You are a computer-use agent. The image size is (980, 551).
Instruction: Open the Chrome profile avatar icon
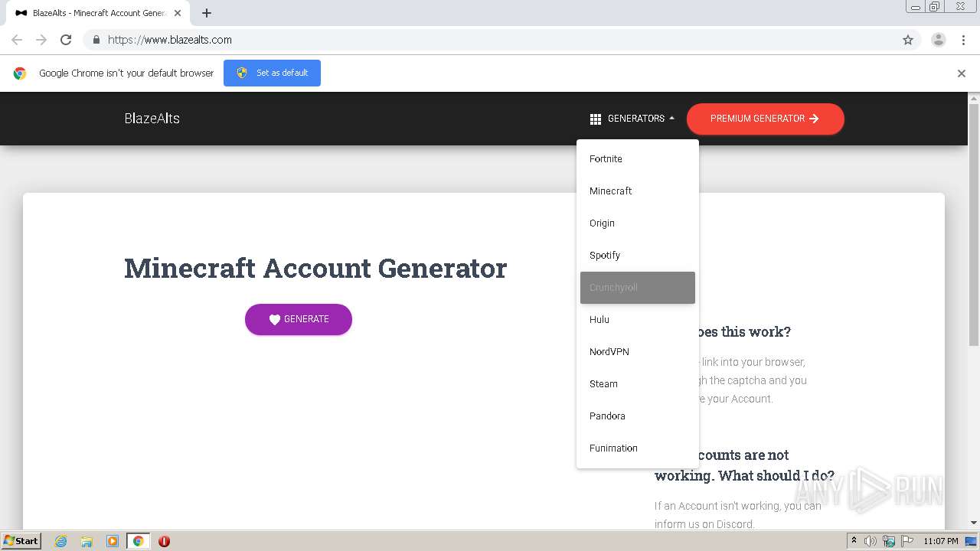938,40
